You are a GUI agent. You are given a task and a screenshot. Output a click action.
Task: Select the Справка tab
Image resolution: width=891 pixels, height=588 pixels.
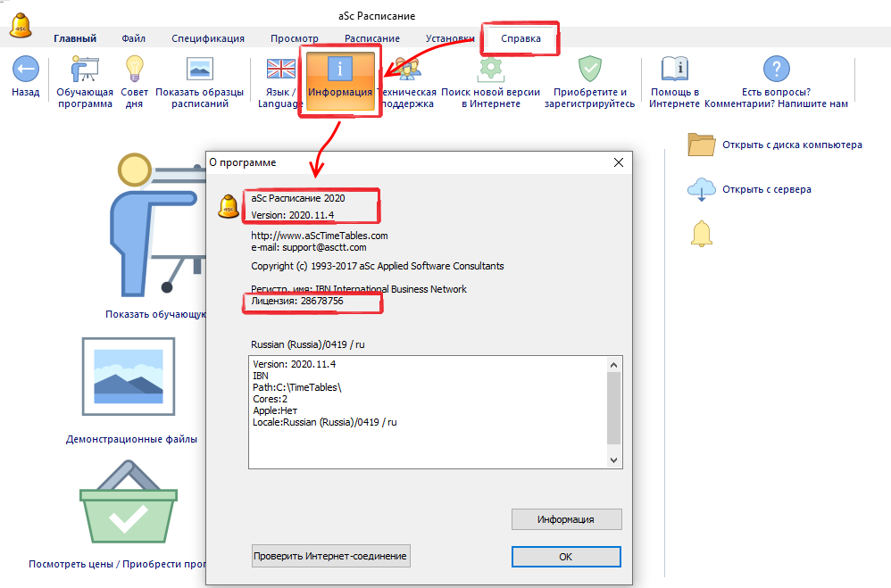pos(520,38)
